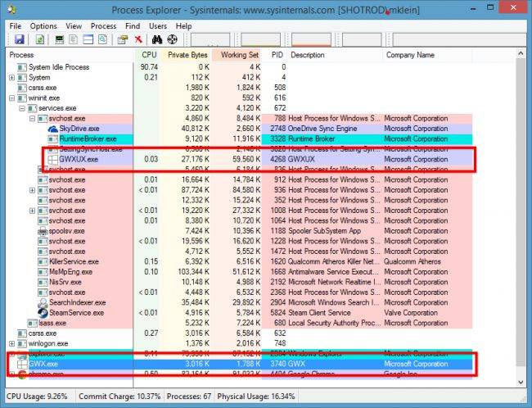Open the Users menu

tap(158, 26)
